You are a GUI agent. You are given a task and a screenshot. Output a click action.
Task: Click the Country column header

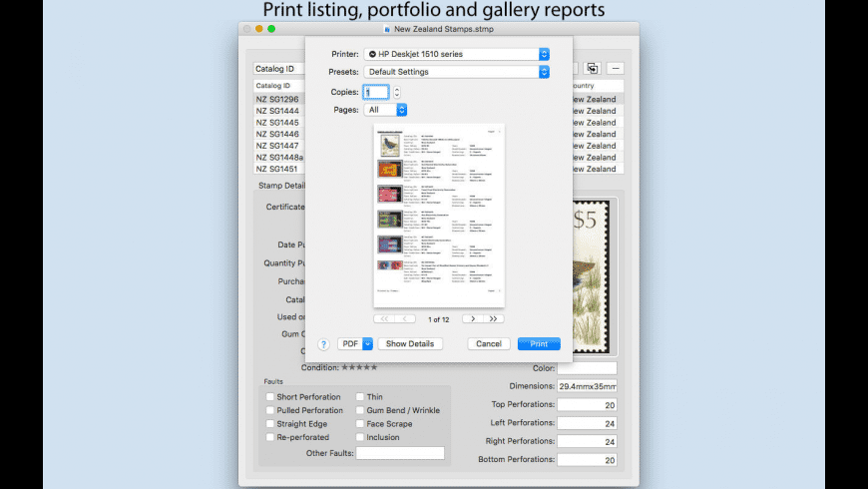pyautogui.click(x=598, y=85)
